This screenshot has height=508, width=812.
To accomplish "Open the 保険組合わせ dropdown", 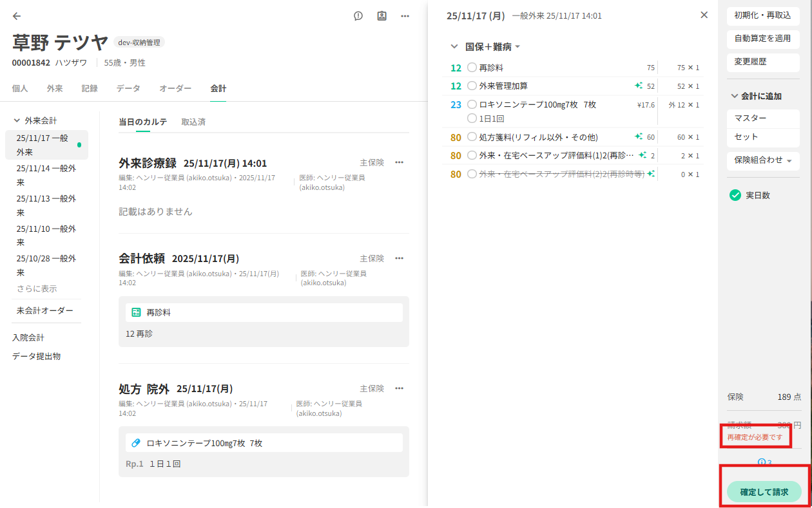I will pyautogui.click(x=763, y=160).
